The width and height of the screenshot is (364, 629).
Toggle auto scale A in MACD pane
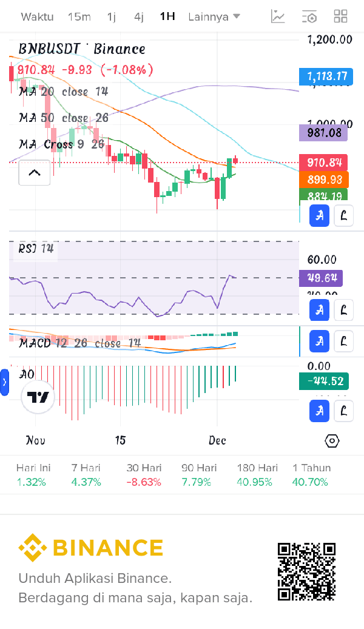coord(320,341)
